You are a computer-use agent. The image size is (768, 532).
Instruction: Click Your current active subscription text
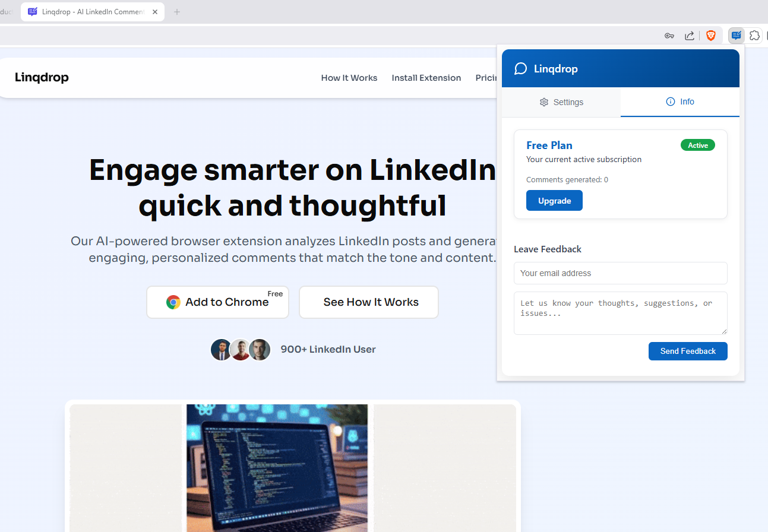coord(584,159)
